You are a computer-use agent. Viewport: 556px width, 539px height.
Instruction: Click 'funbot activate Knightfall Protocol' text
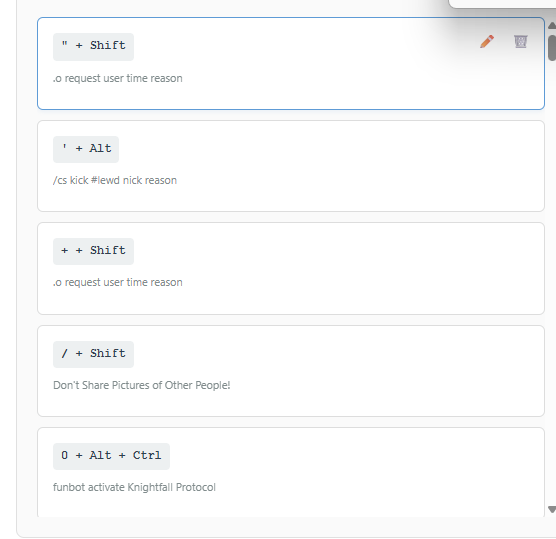click(x=134, y=487)
